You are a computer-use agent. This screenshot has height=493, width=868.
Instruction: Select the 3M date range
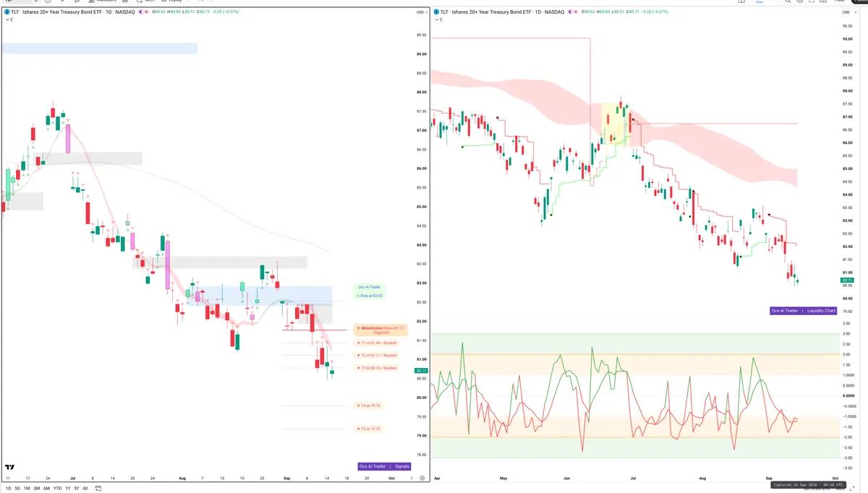pyautogui.click(x=36, y=489)
